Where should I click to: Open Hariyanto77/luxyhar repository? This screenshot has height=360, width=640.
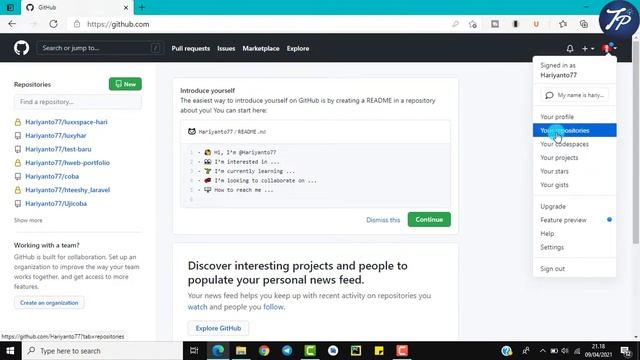[x=56, y=136]
